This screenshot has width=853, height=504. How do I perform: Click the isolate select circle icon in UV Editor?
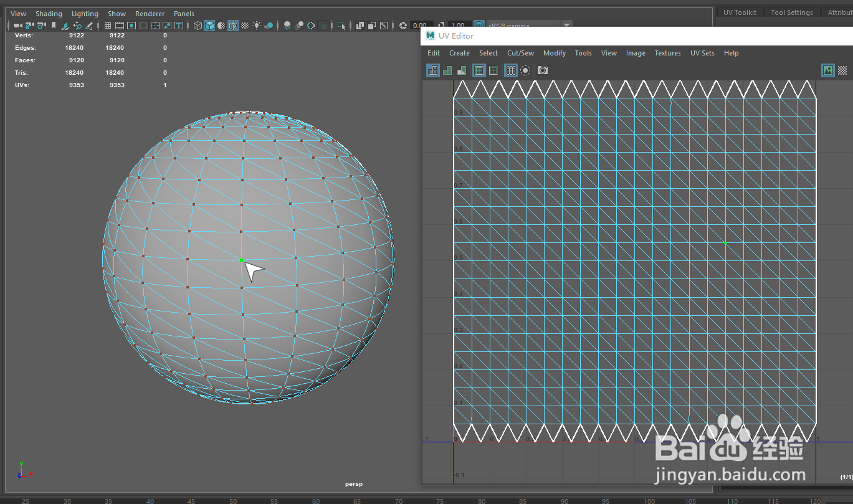(x=525, y=70)
